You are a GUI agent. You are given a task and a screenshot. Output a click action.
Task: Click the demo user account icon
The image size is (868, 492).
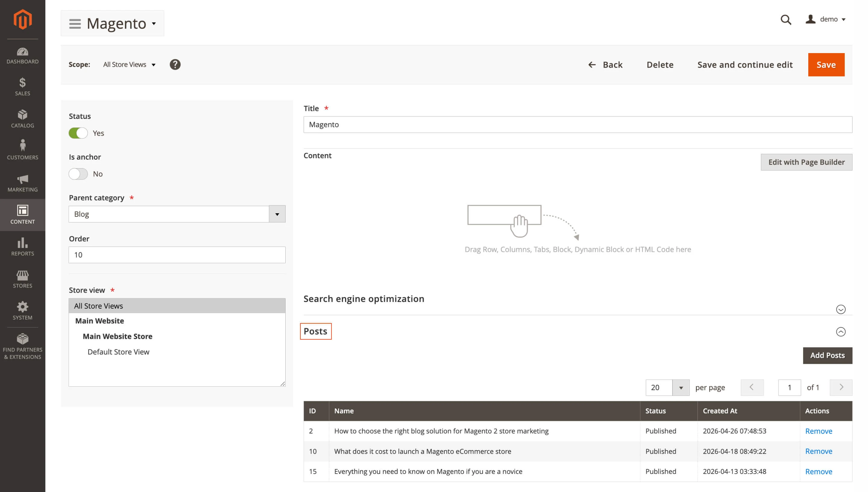tap(810, 19)
